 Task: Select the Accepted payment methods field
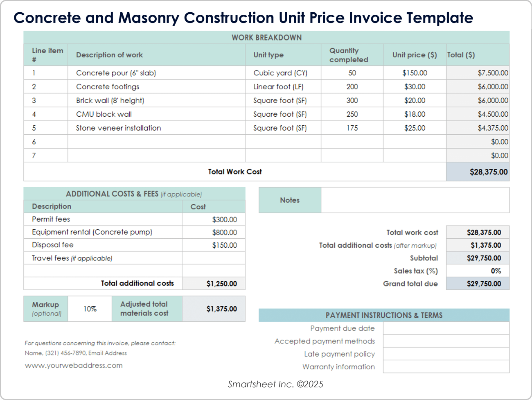coord(446,341)
